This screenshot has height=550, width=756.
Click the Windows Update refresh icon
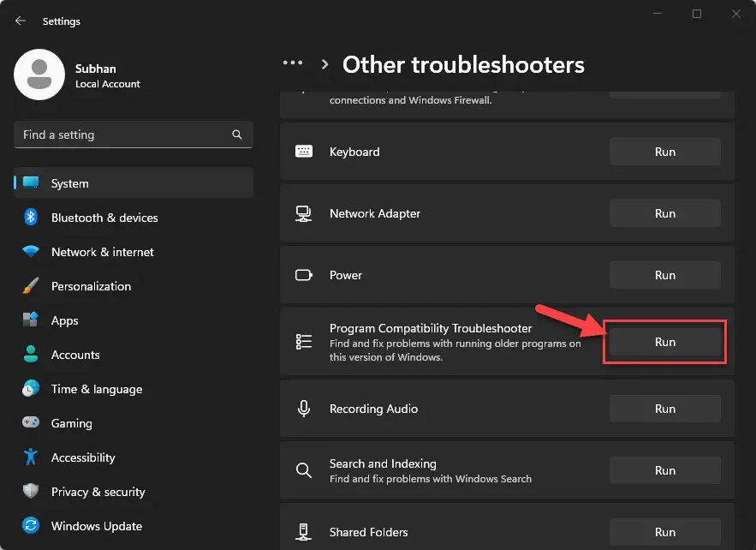coord(31,525)
